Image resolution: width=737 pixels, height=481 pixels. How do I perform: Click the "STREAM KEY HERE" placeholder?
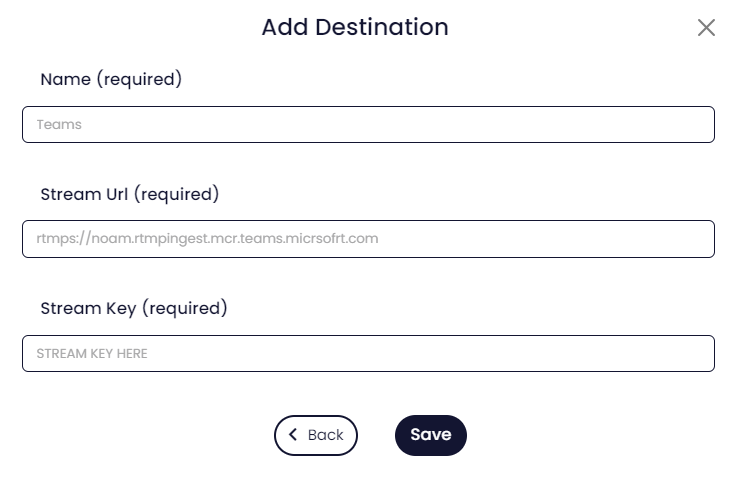(92, 354)
